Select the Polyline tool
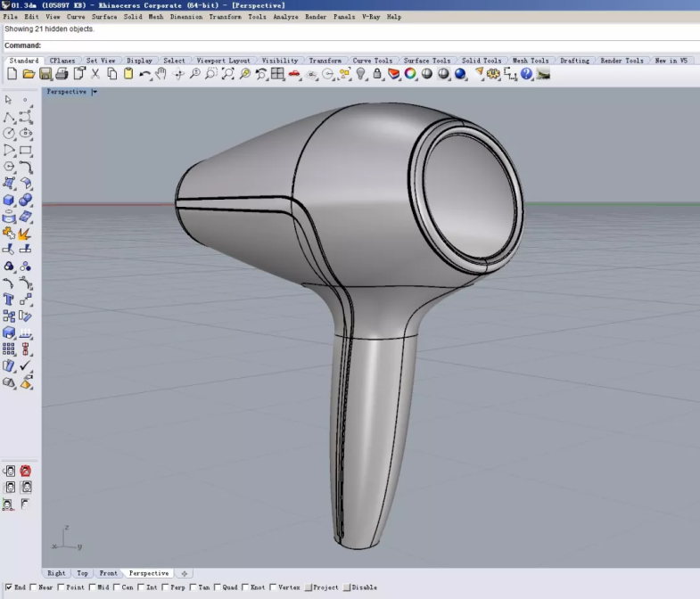 (9, 117)
